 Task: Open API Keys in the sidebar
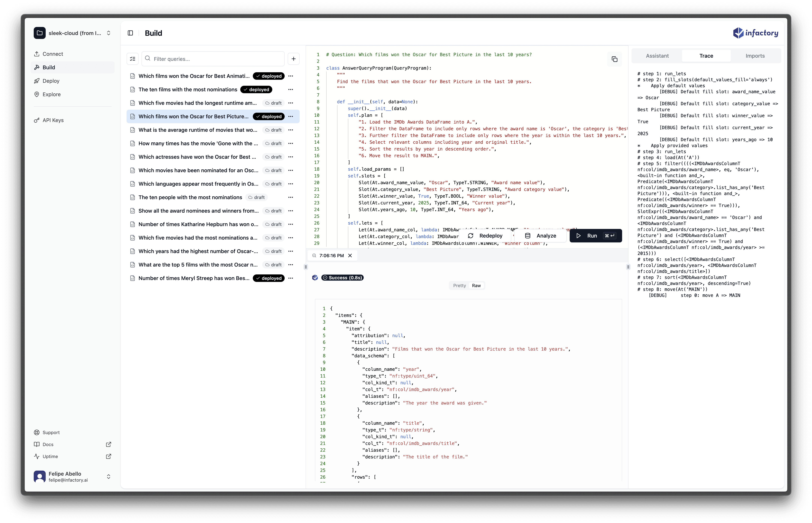click(x=72, y=120)
